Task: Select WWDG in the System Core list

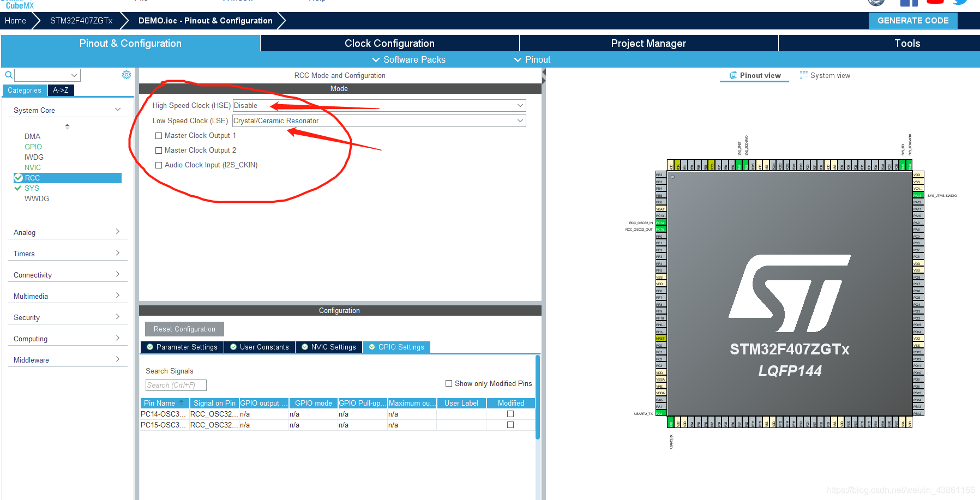Action: pos(37,198)
